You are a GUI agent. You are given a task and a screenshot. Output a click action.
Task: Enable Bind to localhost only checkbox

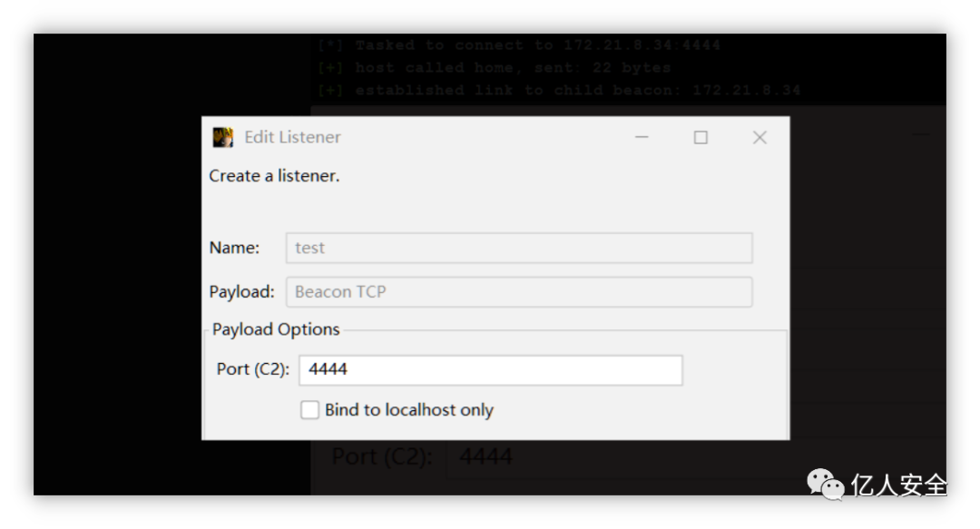click(x=309, y=410)
